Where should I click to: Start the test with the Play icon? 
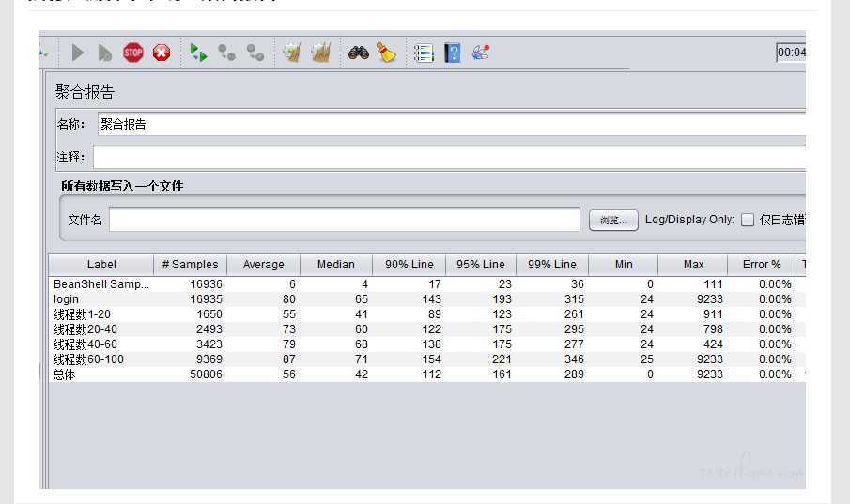(78, 53)
